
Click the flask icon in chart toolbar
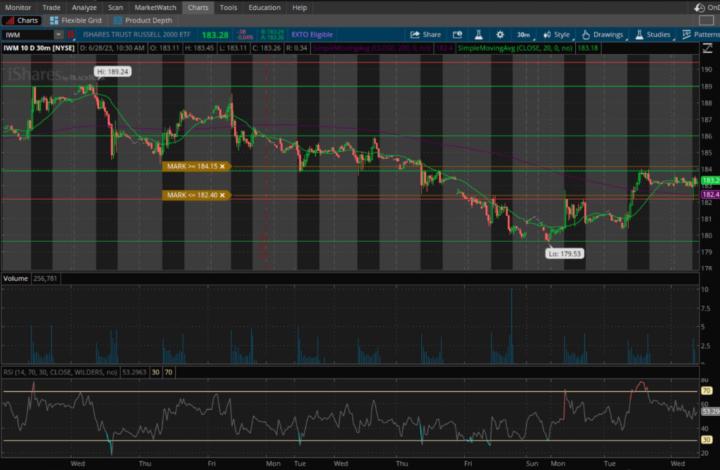click(x=478, y=34)
